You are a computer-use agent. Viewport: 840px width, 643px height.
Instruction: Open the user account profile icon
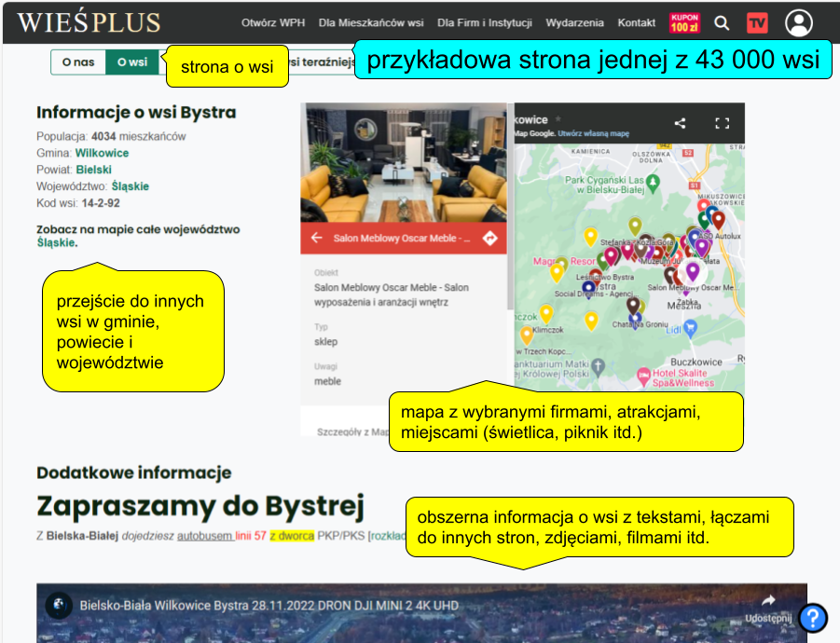click(x=798, y=22)
